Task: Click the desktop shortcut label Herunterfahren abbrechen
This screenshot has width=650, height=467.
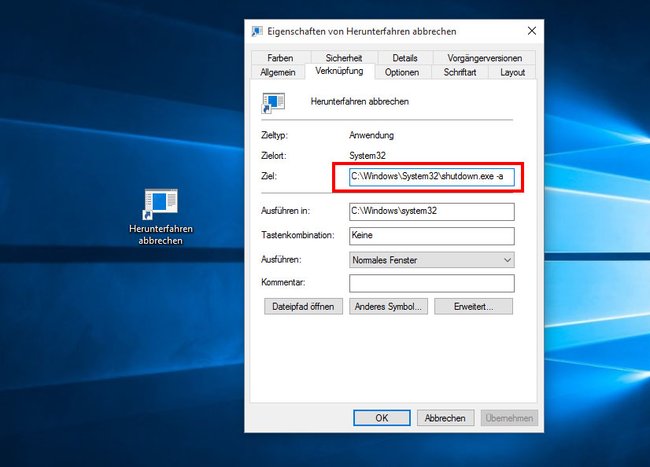Action: (161, 235)
